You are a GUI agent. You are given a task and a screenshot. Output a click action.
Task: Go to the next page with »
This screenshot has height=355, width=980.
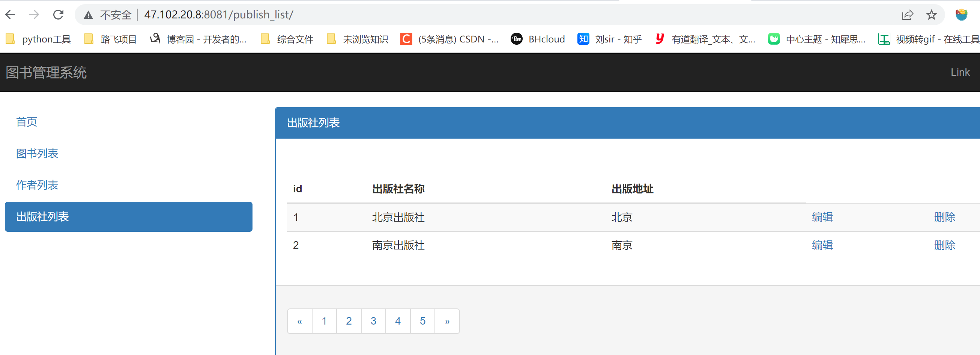tap(447, 321)
